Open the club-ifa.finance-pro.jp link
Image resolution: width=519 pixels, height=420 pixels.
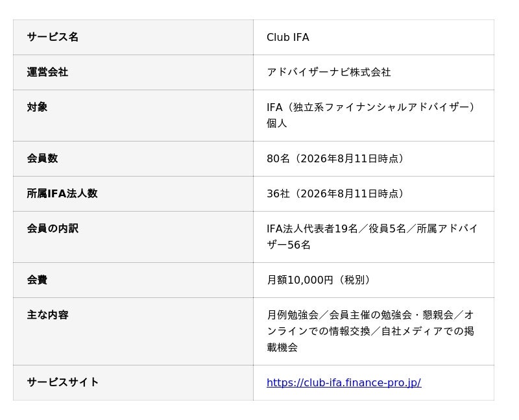pos(344,382)
